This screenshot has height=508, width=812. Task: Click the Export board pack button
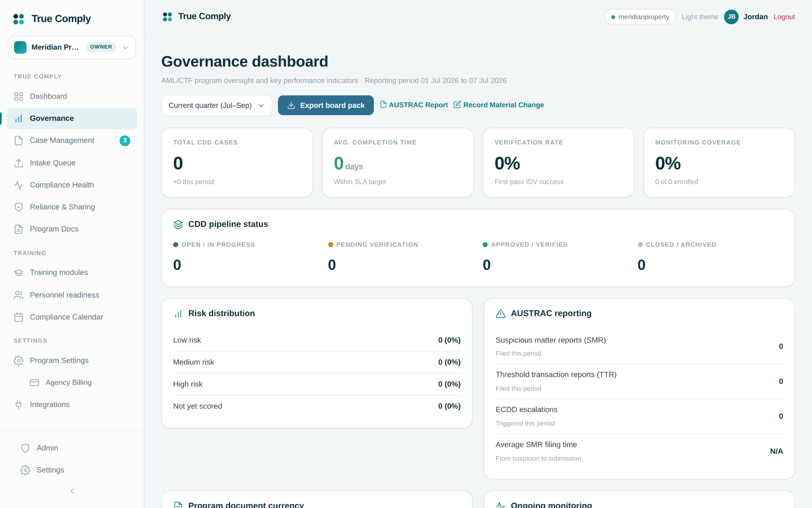click(x=326, y=105)
